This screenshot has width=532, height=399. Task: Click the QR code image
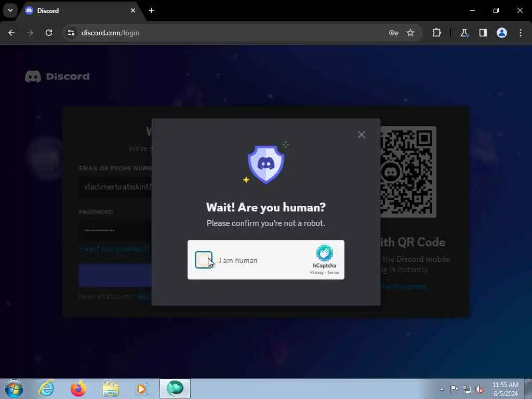407,171
